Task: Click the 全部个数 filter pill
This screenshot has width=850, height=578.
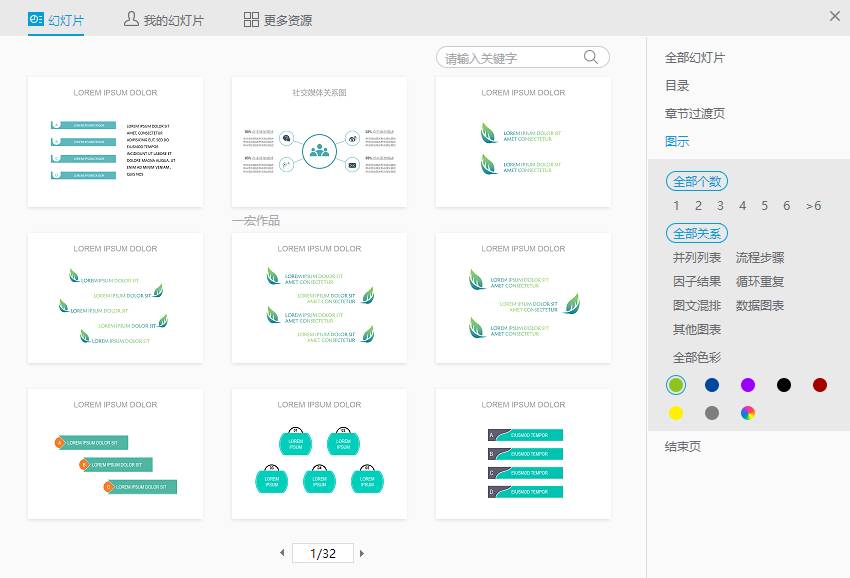Action: [x=696, y=181]
